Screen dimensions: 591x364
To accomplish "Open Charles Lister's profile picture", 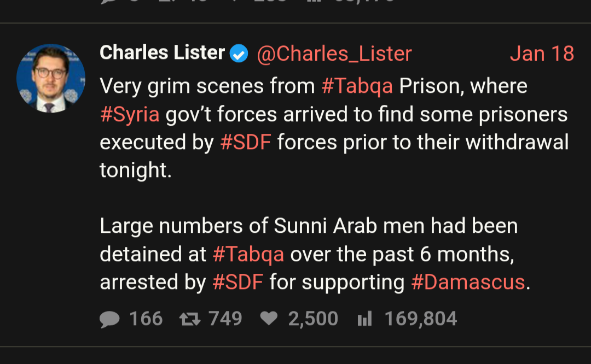I will (51, 78).
